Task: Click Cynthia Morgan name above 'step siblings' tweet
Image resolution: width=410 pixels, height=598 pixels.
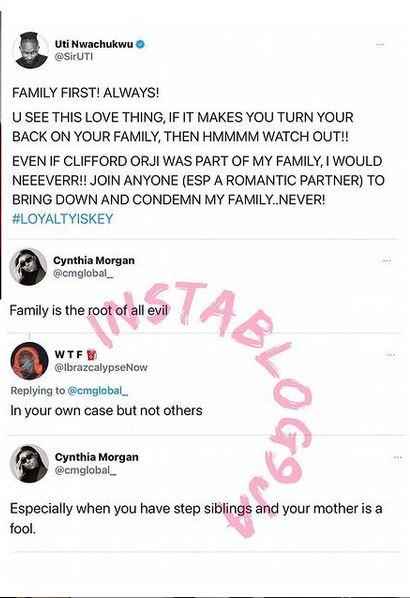Action: [96, 457]
